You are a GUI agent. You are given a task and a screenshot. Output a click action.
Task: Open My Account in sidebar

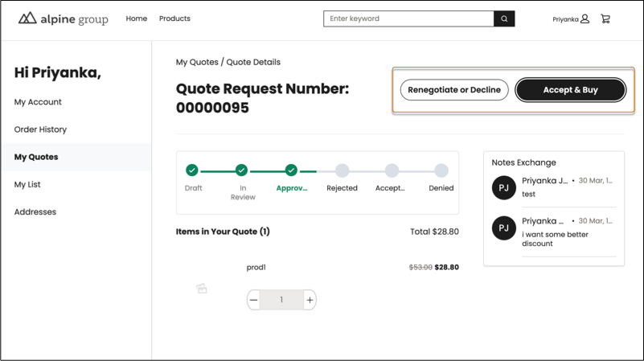(38, 102)
